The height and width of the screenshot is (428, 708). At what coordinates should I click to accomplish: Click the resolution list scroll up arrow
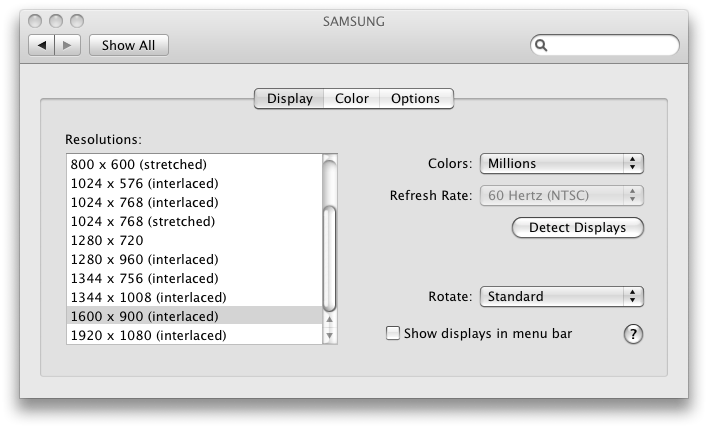click(330, 319)
